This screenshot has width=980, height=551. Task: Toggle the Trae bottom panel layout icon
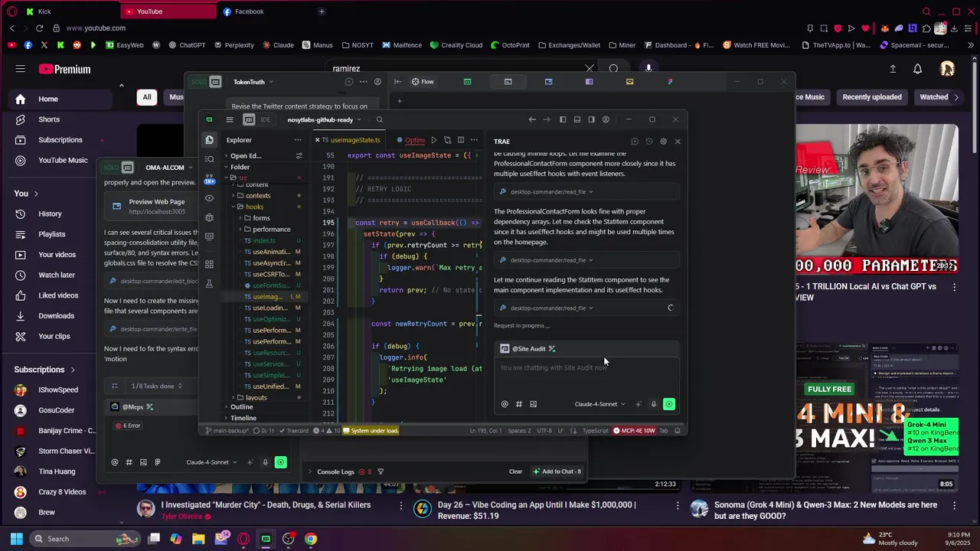pyautogui.click(x=577, y=119)
